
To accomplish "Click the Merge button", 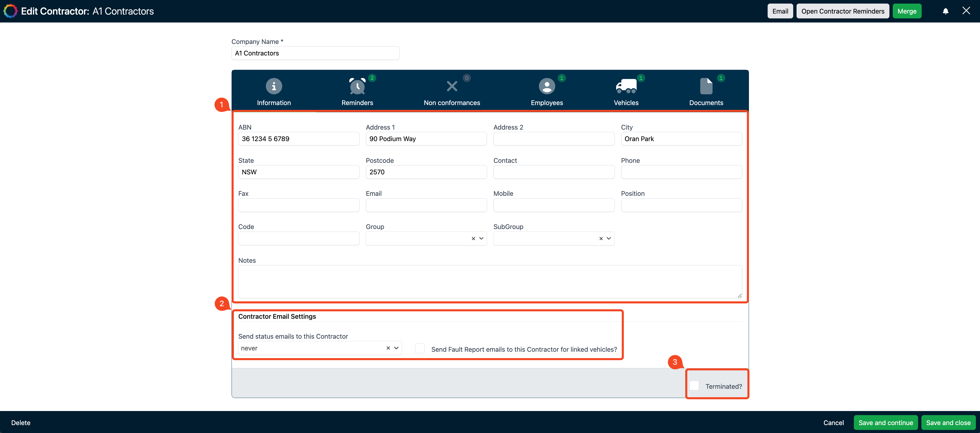I will coord(907,11).
